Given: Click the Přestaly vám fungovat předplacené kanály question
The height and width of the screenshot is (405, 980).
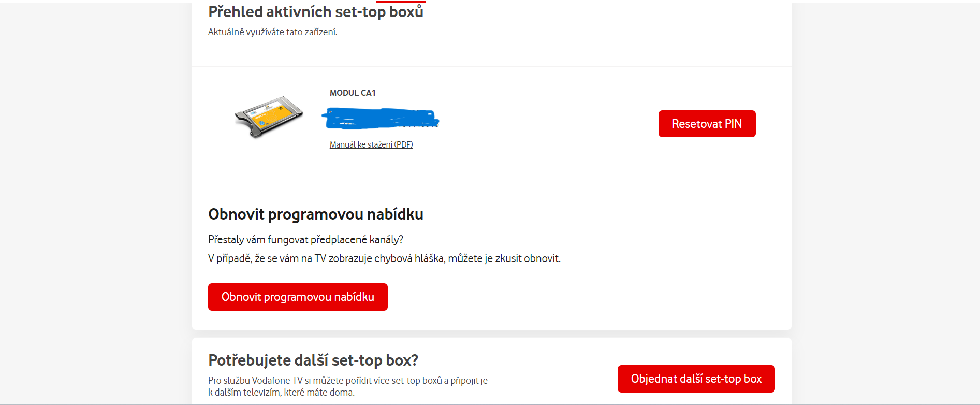Looking at the screenshot, I should click(305, 240).
